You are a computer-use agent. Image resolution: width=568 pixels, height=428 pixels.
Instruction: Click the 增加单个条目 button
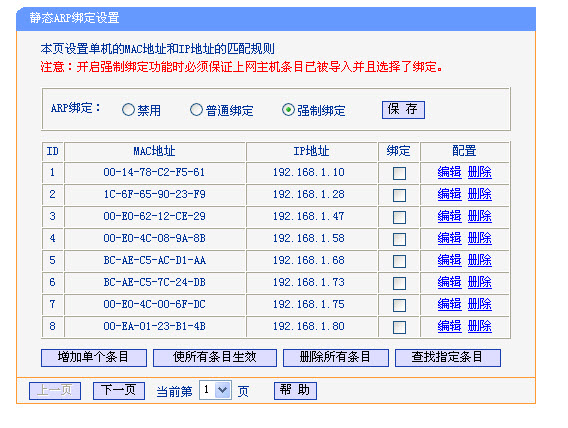94,358
